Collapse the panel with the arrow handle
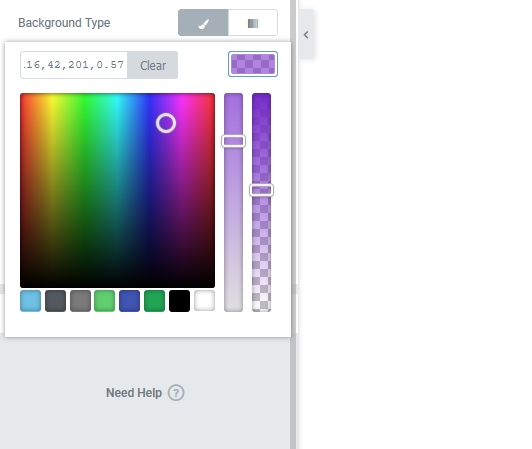This screenshot has width=532, height=449. [x=306, y=35]
